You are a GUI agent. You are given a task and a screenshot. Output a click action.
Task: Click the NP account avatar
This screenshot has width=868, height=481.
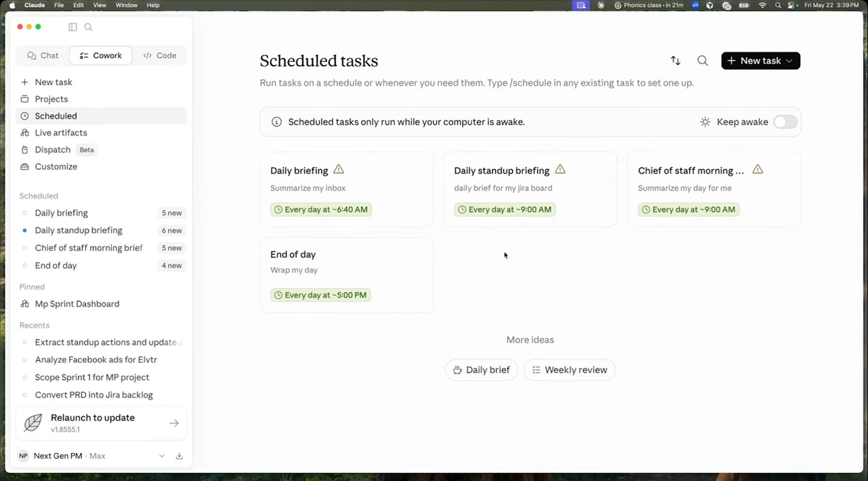(23, 456)
